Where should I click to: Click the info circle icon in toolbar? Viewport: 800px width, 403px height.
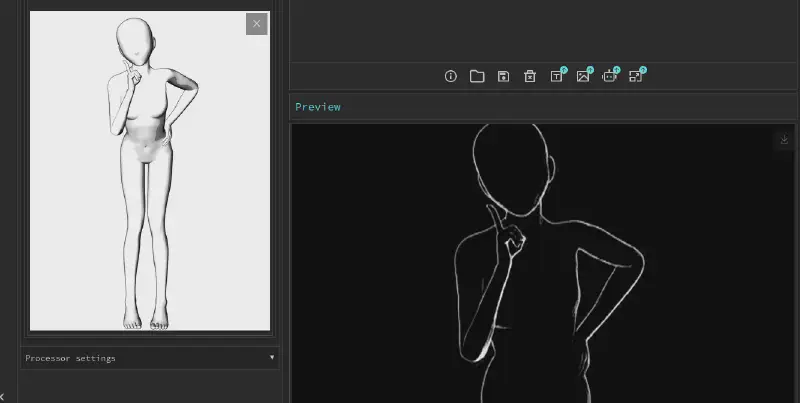click(450, 76)
